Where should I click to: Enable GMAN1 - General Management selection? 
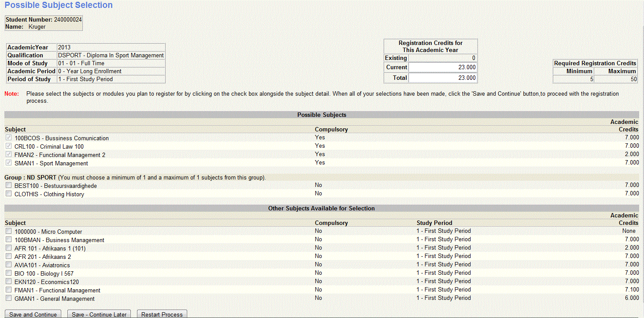[8, 298]
